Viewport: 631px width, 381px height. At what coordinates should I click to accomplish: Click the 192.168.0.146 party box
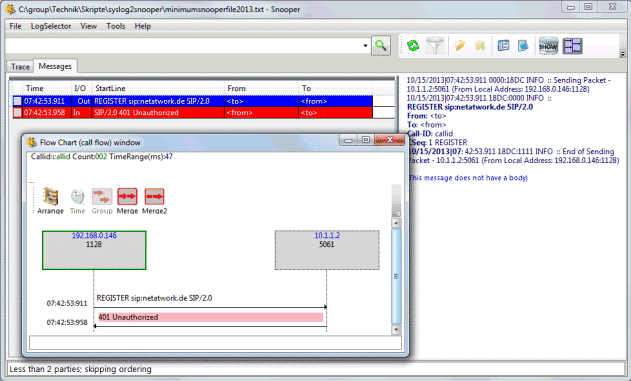click(94, 250)
